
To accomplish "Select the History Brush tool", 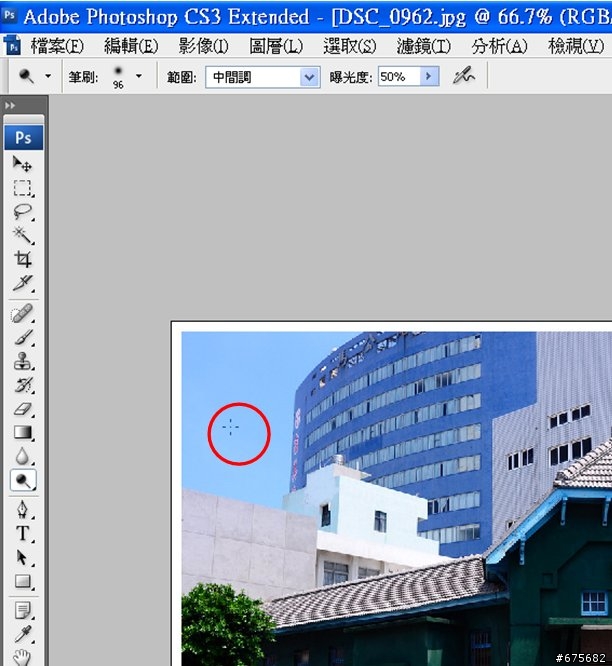I will coord(22,385).
